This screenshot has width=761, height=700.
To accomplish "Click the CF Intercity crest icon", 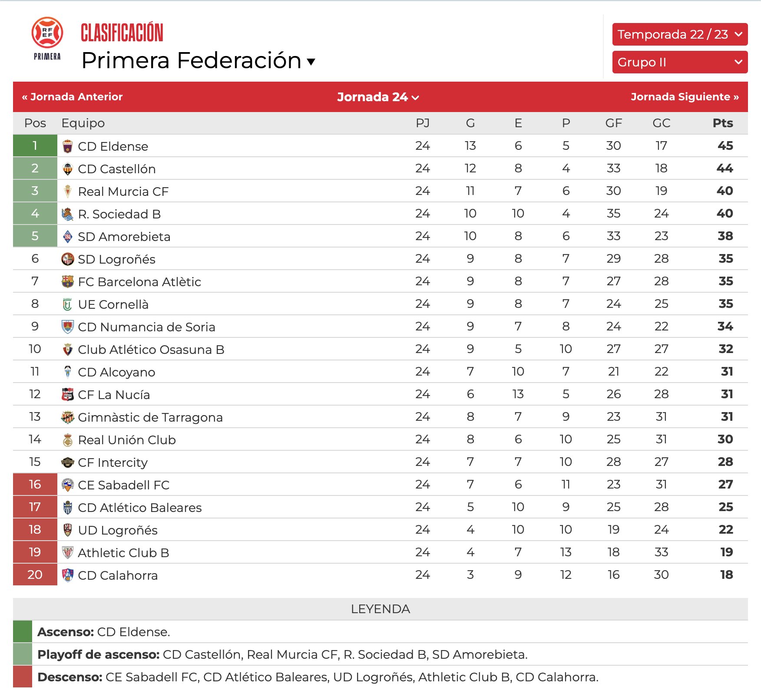I will 67,462.
